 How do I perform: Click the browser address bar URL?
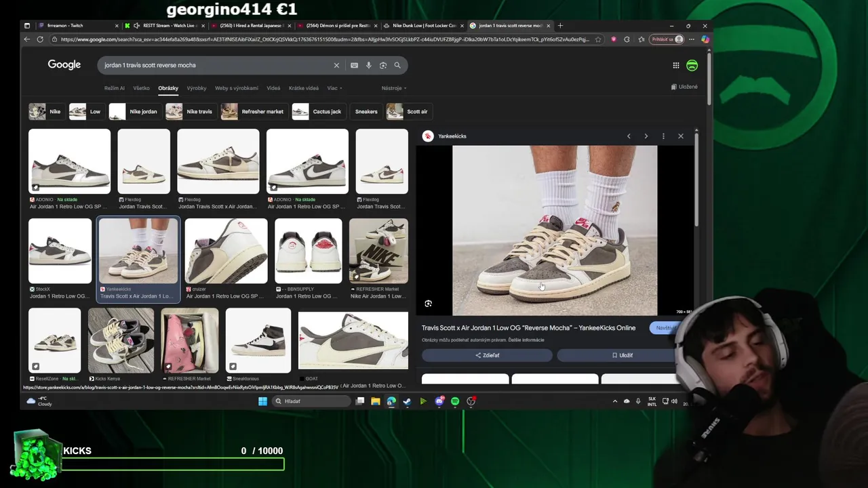[x=324, y=39]
